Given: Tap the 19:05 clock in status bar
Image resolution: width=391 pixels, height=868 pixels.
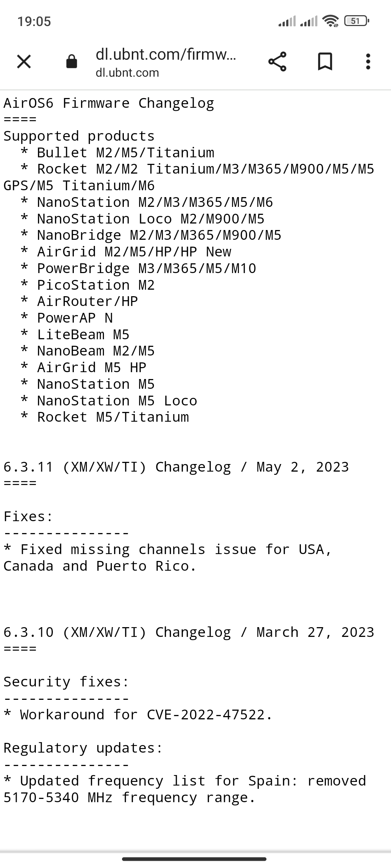Looking at the screenshot, I should click(34, 21).
